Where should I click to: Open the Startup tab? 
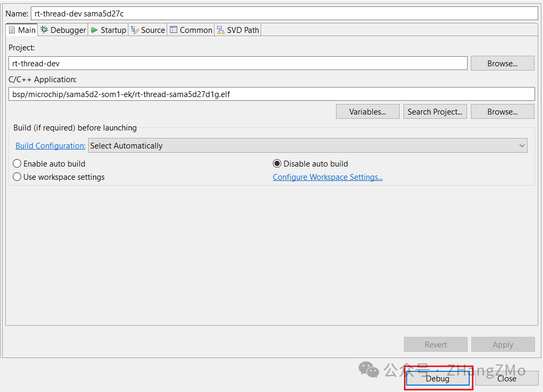coord(109,30)
